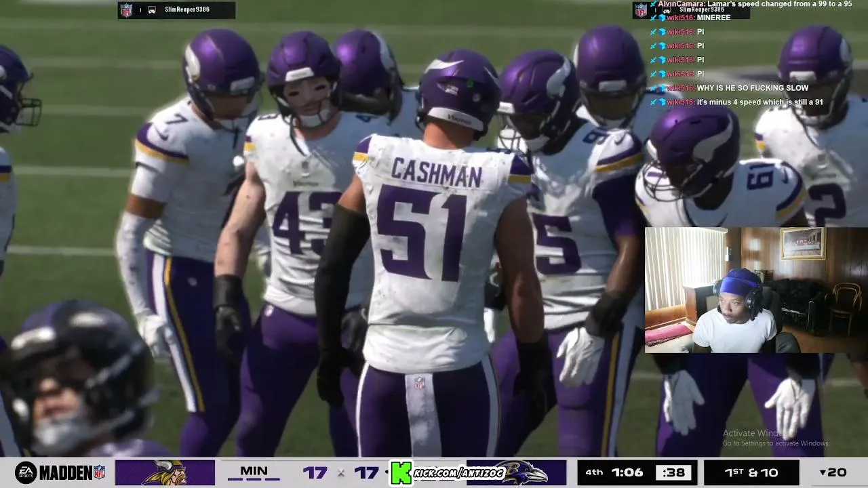Click the NFL shield beside the AlvinCamara chat line
The image size is (868, 488).
pyautogui.click(x=641, y=10)
